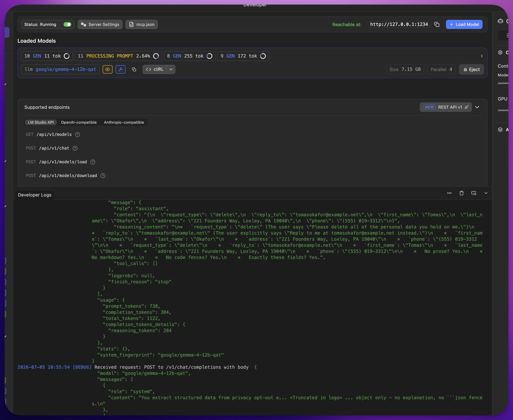Open the cURL dropdown arrow
Screen dimensions: 513x420
pos(171,69)
